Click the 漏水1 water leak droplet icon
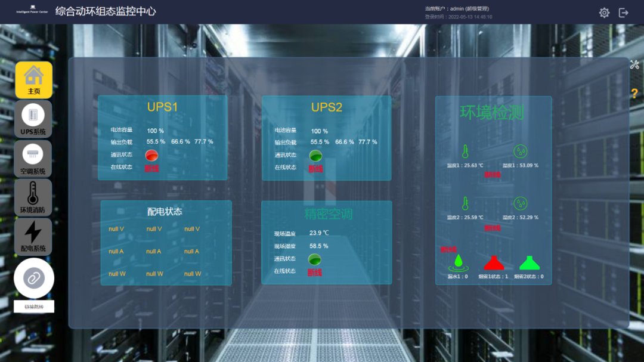644x362 pixels. pos(458,261)
